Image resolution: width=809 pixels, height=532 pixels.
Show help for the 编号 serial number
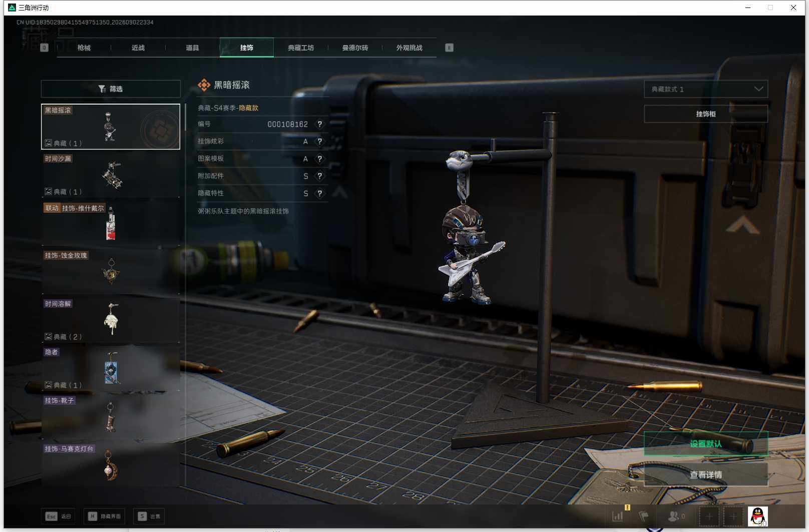coord(320,124)
